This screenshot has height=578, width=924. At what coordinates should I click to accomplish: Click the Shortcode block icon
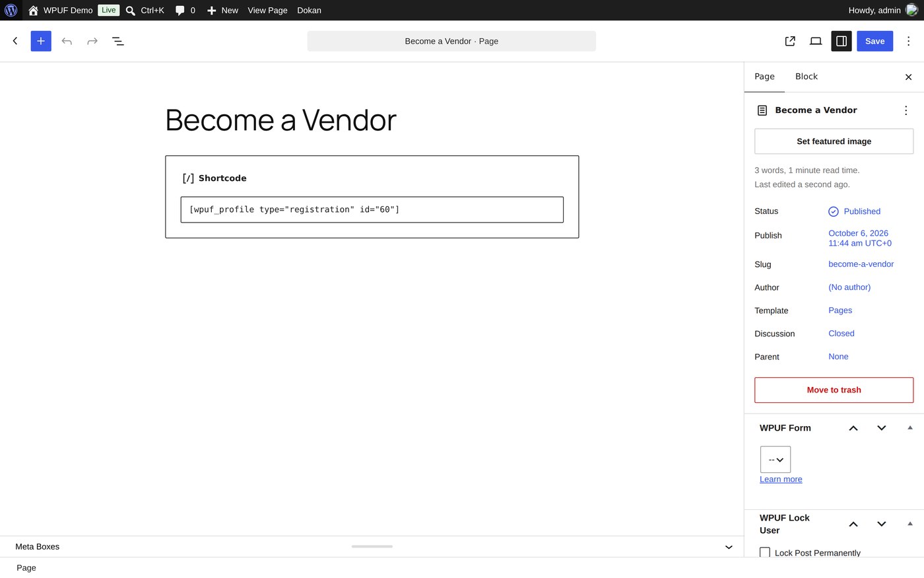[x=188, y=178]
